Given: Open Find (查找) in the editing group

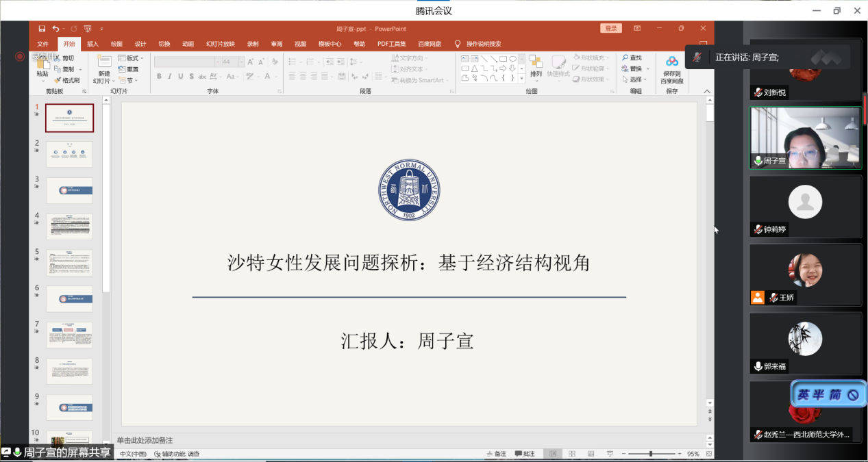Looking at the screenshot, I should tap(632, 58).
